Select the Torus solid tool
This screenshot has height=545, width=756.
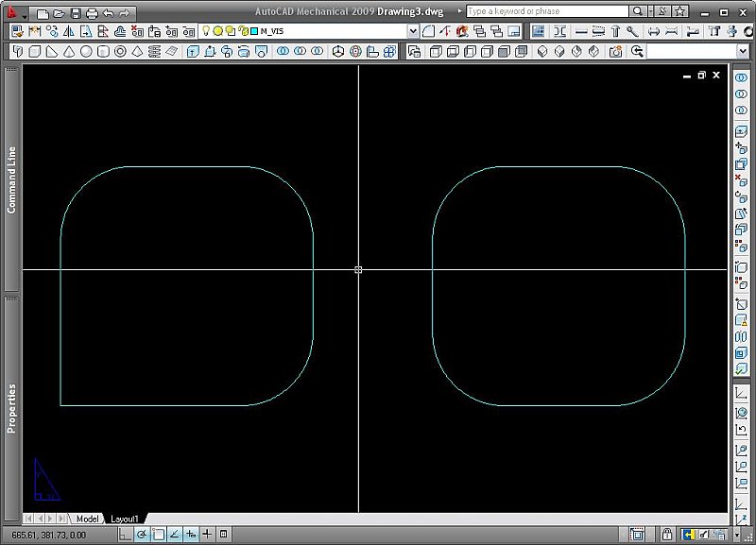121,51
